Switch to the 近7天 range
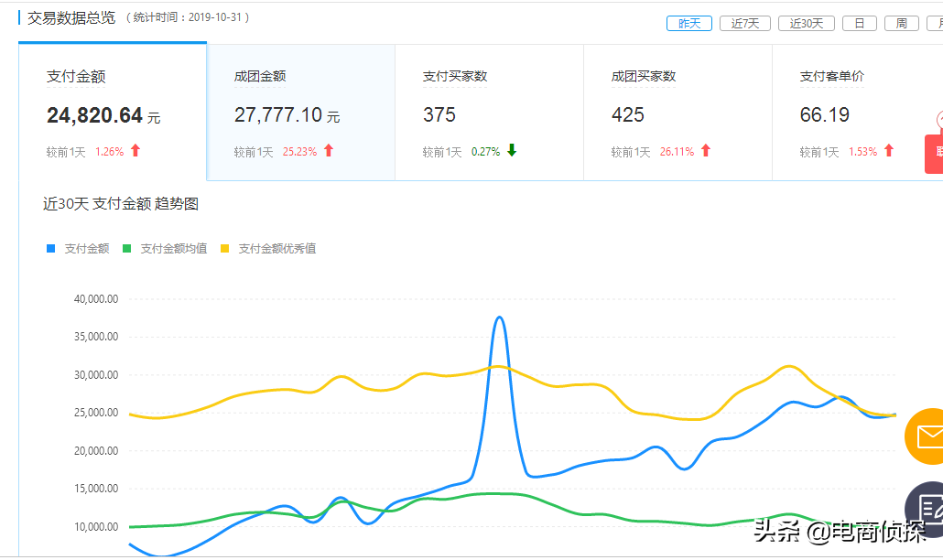943x560 pixels. point(745,24)
